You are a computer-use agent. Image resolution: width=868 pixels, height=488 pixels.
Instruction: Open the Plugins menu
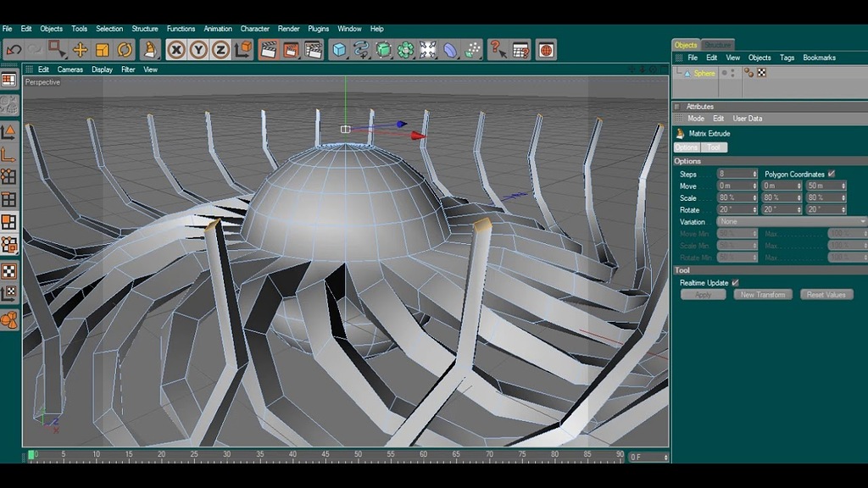tap(319, 29)
